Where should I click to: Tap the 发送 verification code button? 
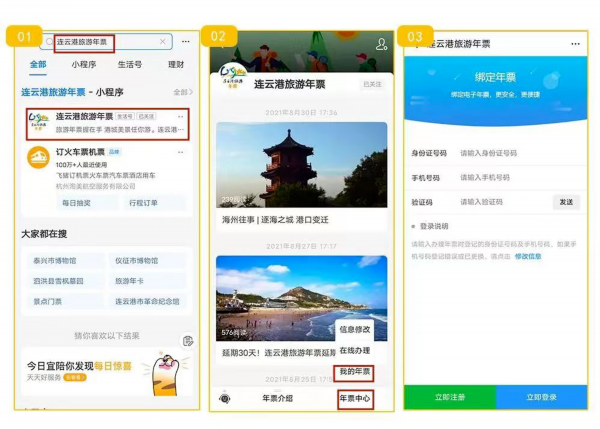tap(566, 202)
